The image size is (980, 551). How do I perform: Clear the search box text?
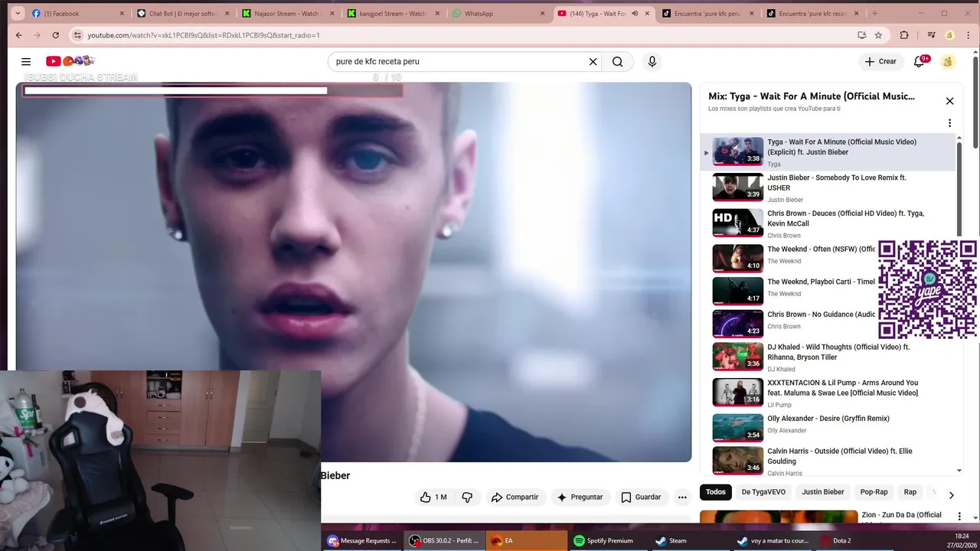(x=593, y=62)
